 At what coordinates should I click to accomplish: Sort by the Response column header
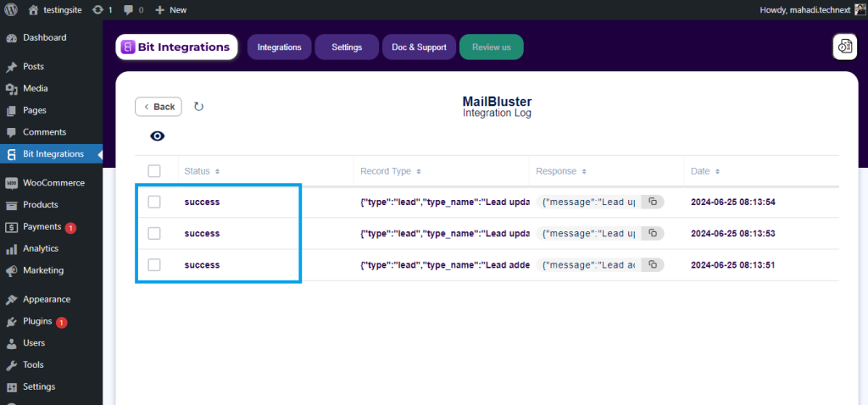click(x=561, y=171)
